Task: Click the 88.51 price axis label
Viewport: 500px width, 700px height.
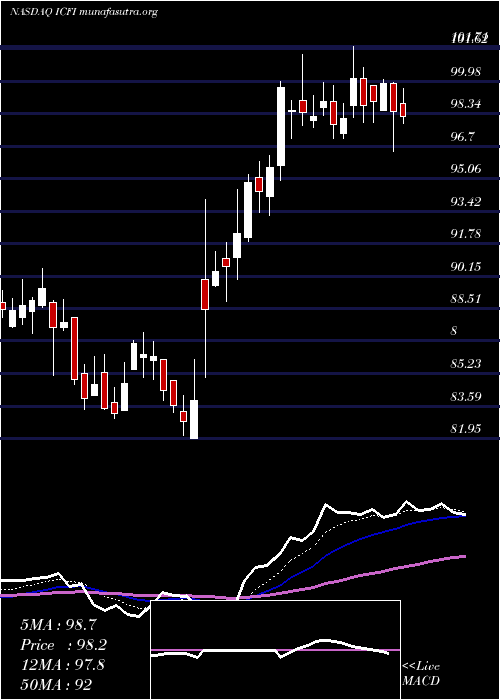Action: click(x=466, y=299)
